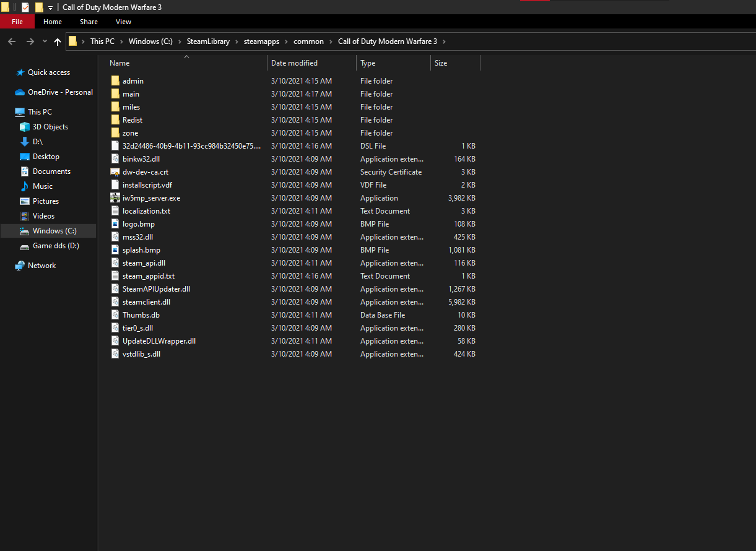
Task: Switch to the Home ribbon tab
Action: [x=53, y=22]
